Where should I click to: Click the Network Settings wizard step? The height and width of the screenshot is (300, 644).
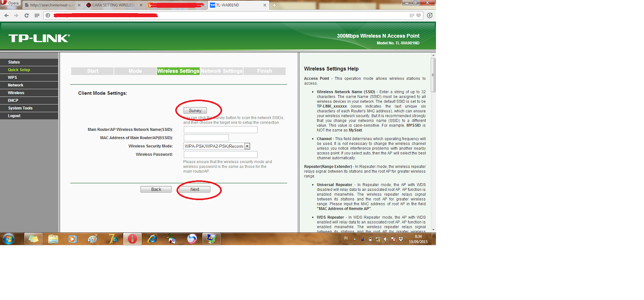pyautogui.click(x=221, y=71)
